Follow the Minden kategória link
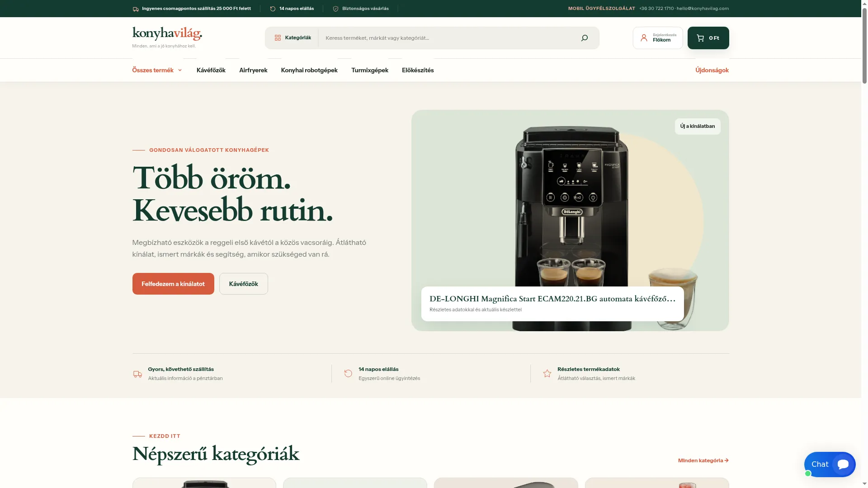This screenshot has width=868, height=488. click(x=703, y=460)
